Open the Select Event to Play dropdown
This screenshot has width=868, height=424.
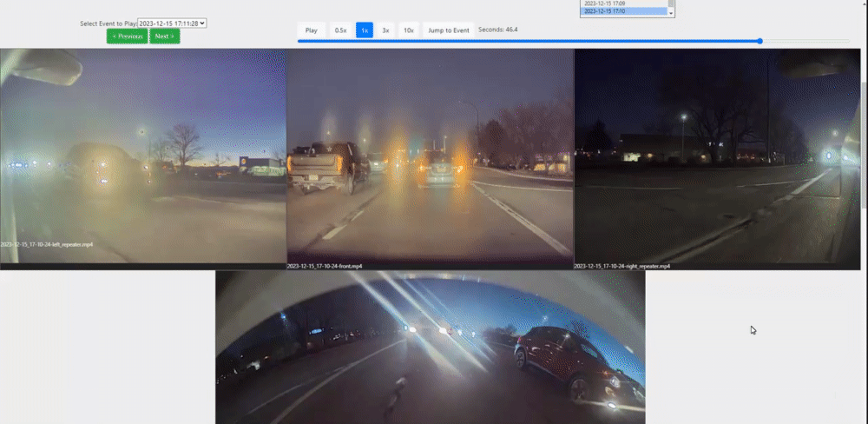pyautogui.click(x=172, y=23)
